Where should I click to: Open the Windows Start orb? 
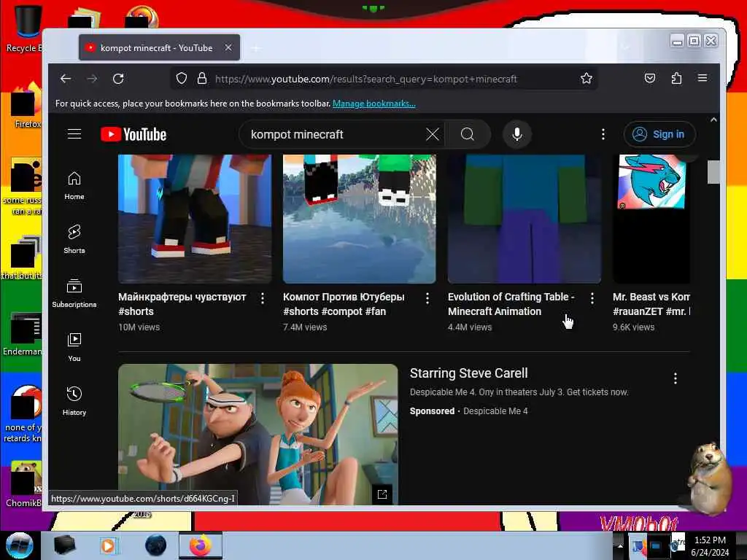19,545
